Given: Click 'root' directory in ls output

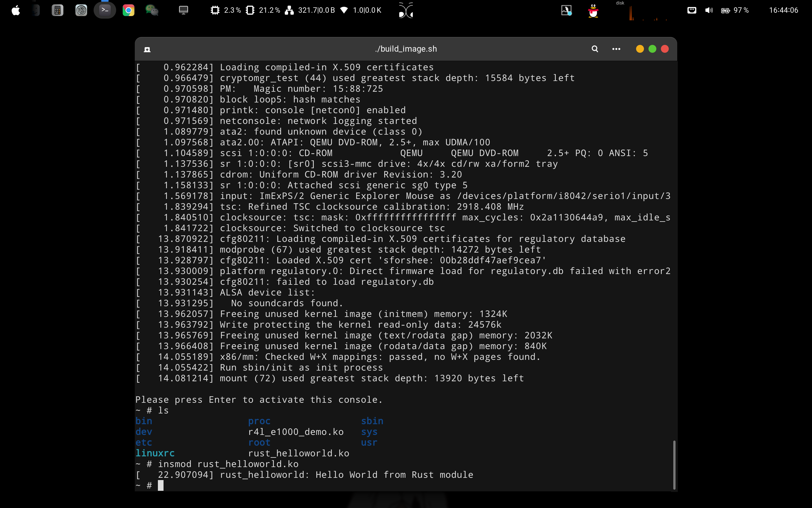Looking at the screenshot, I should click(259, 443).
